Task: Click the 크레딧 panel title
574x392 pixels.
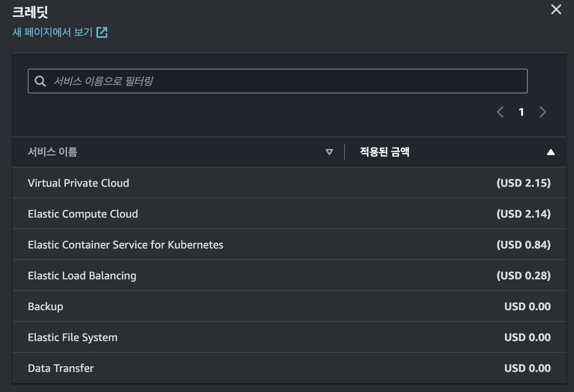Action: (x=30, y=12)
